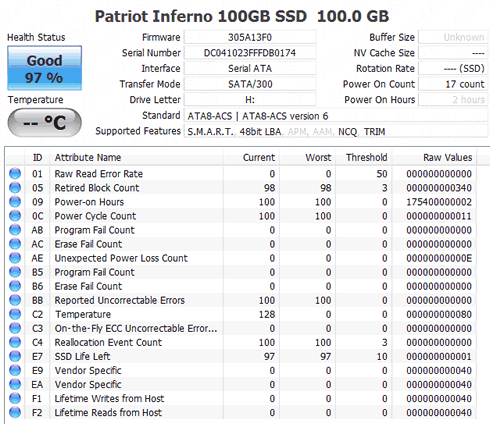
Task: Click the status circle for Power Cycle Count
Action: (x=15, y=216)
